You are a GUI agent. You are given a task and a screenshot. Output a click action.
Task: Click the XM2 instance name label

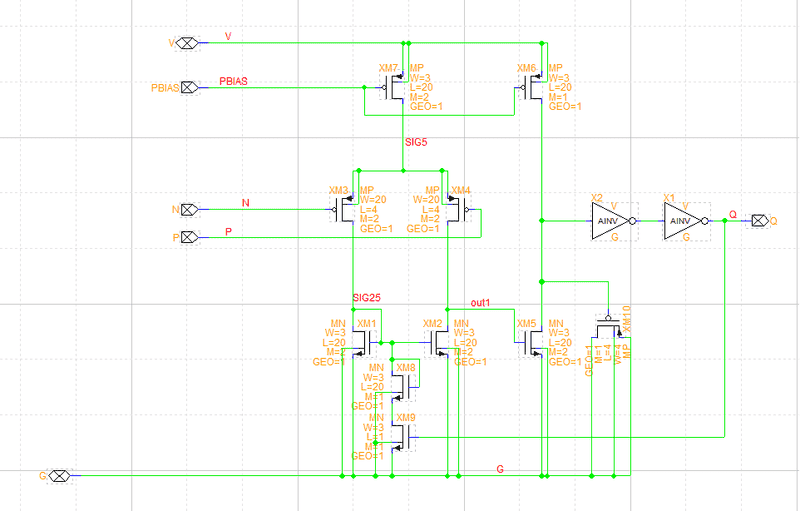(x=432, y=324)
